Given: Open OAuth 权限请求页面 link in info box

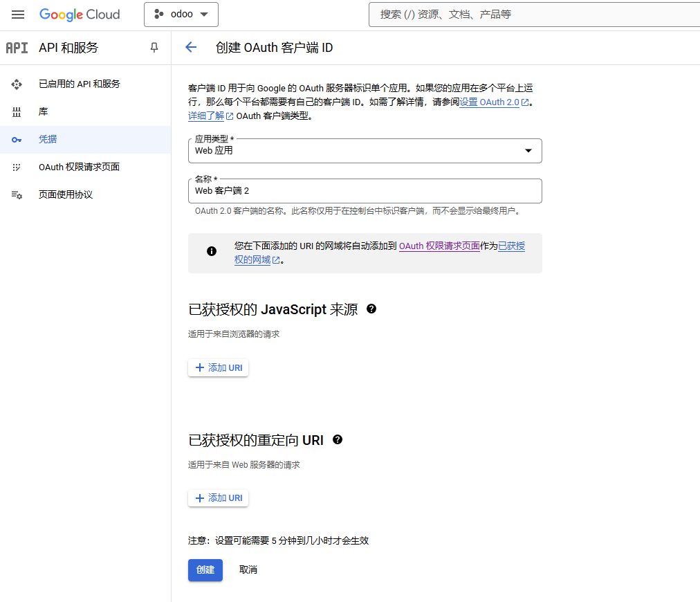Looking at the screenshot, I should [x=439, y=246].
